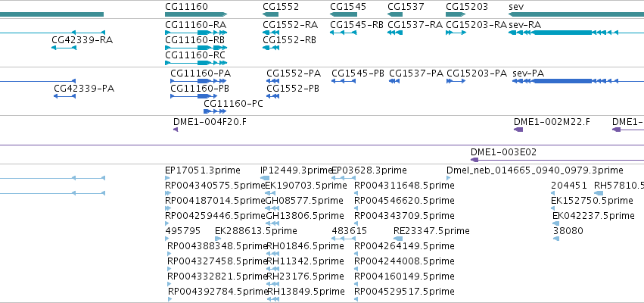Select EST RH13849.5prime
The image size is (644, 303).
tap(272, 300)
